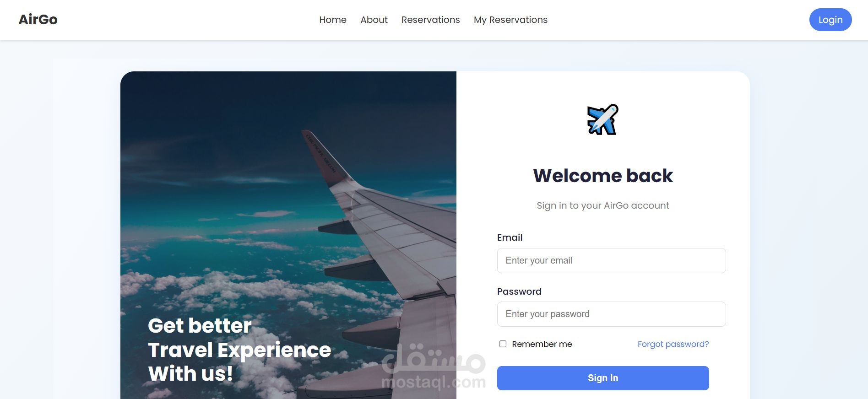Open the Home menu item
The image size is (868, 399).
pos(333,20)
